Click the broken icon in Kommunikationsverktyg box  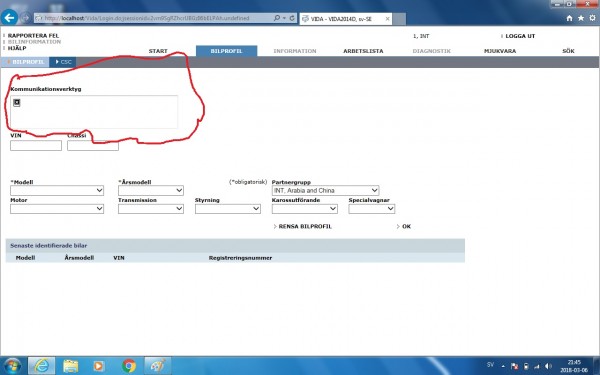tap(16, 102)
